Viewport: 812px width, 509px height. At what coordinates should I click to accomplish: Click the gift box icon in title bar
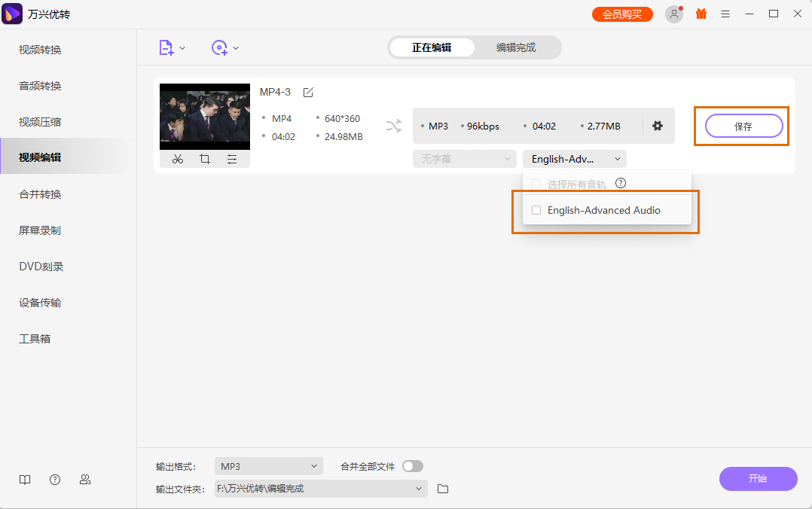701,14
